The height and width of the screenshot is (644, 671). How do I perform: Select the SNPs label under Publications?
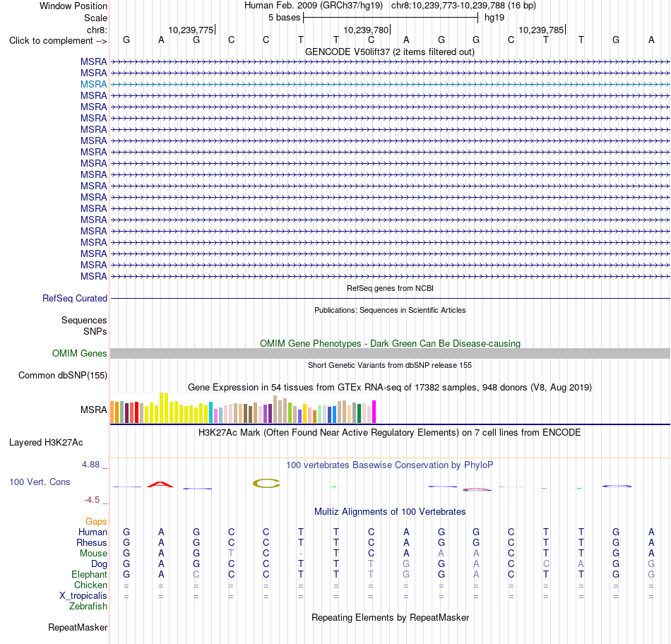pyautogui.click(x=95, y=331)
